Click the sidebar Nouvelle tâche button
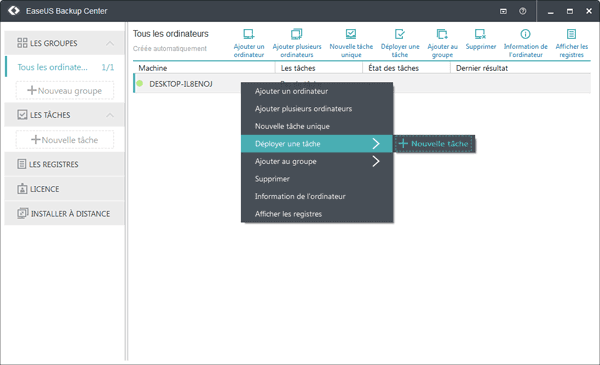The image size is (600, 365). coord(65,140)
